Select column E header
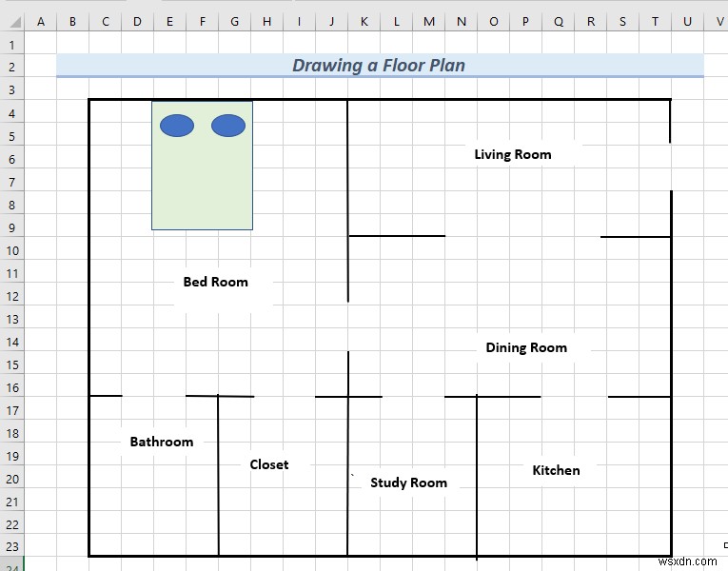This screenshot has height=571, width=728. pyautogui.click(x=170, y=21)
